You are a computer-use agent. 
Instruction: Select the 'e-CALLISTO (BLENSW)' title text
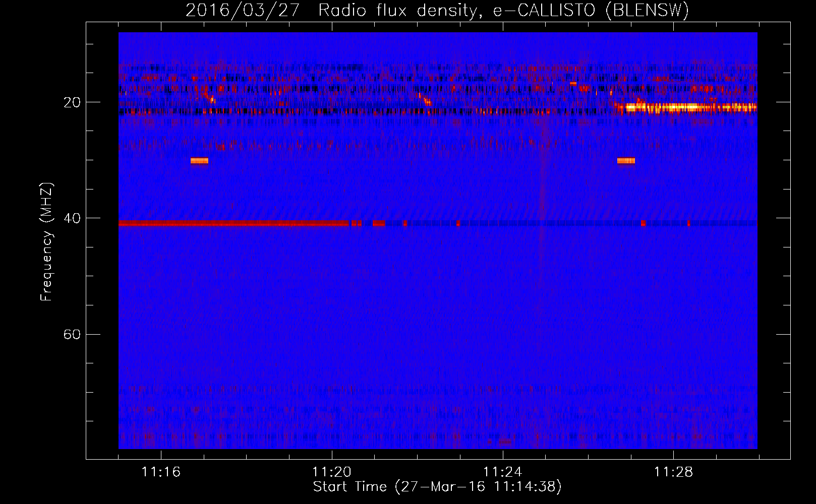pos(591,11)
